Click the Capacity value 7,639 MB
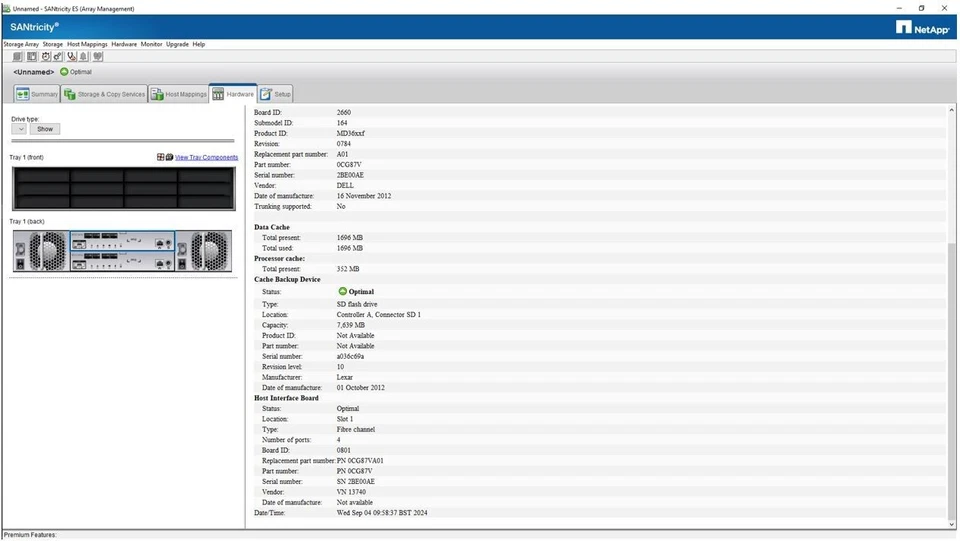 pos(350,325)
